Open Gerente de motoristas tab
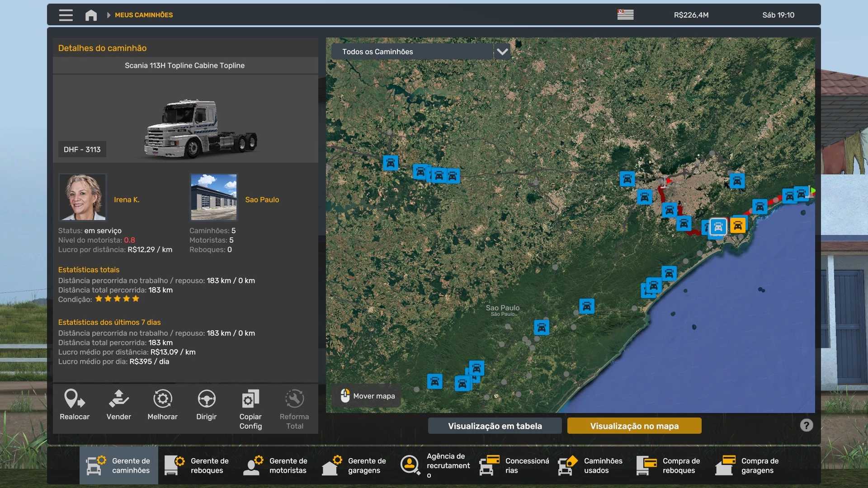 click(276, 465)
